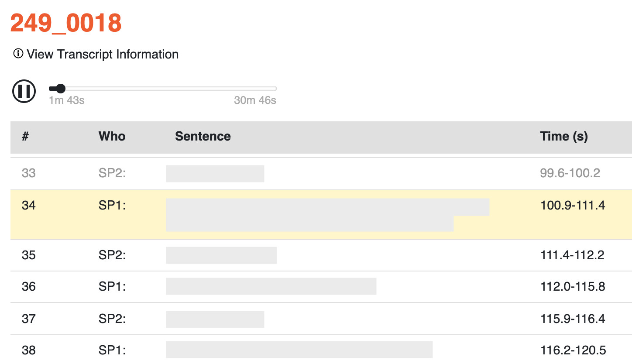Click the audio progress slider handle
632x364 pixels.
coord(61,89)
